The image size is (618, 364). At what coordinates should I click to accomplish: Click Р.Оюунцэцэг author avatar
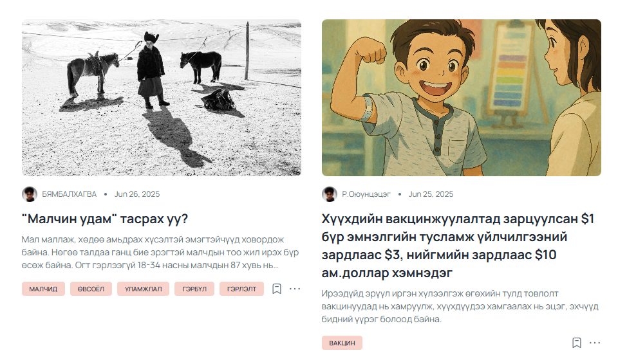coord(330,194)
